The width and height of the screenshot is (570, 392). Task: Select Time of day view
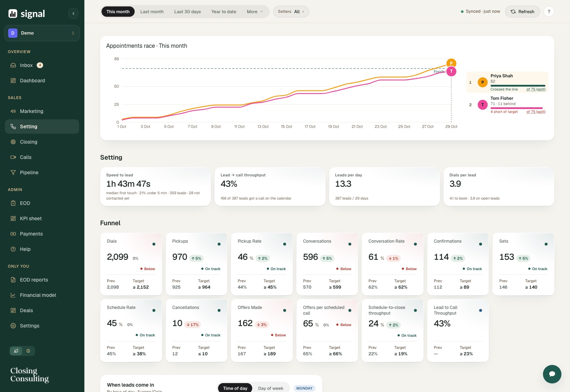[x=235, y=388]
